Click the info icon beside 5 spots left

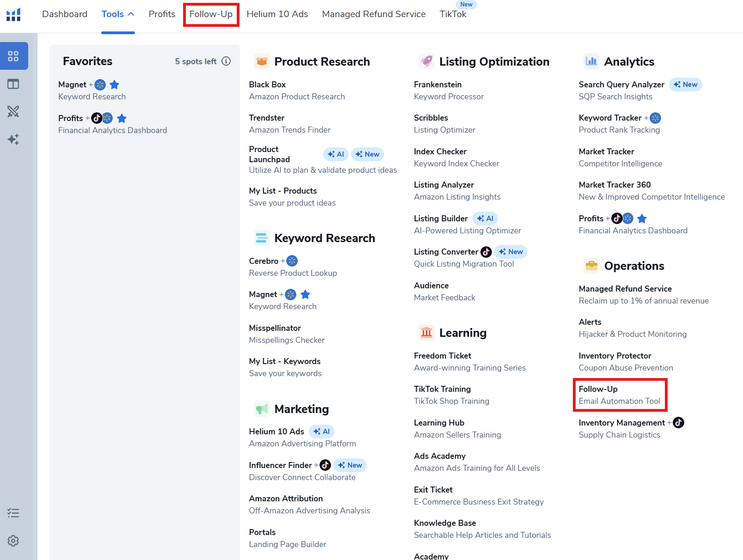pos(226,61)
